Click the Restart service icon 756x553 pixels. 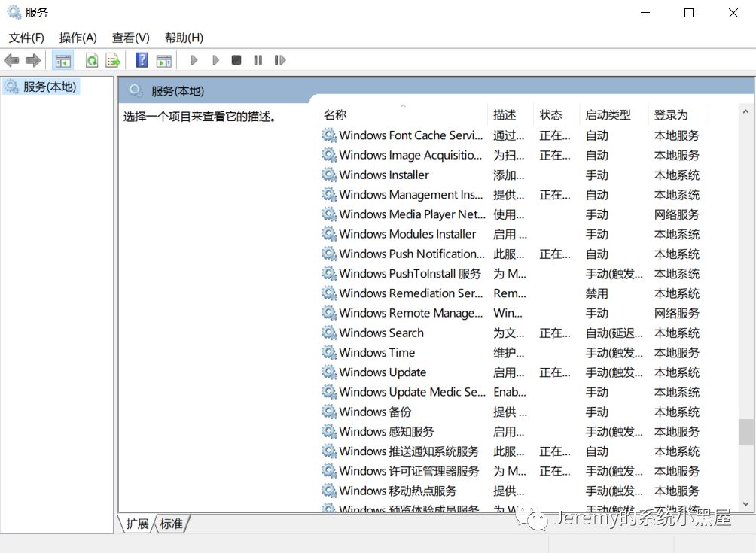click(x=280, y=59)
